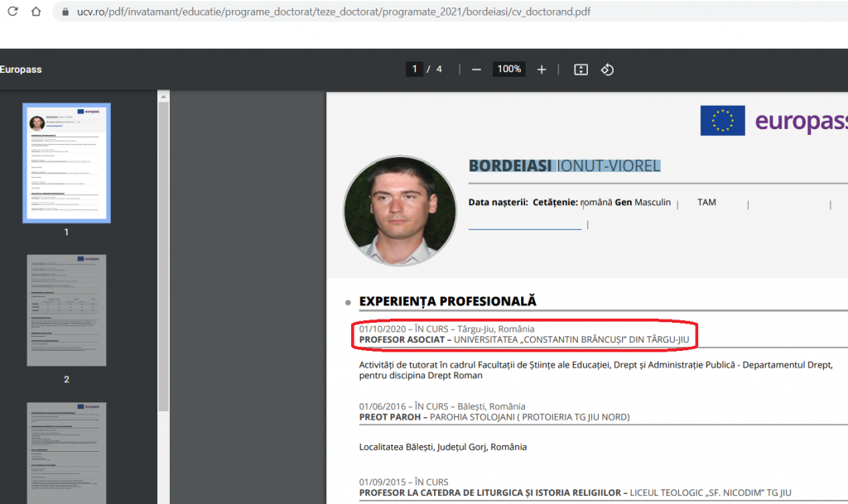The image size is (848, 504).
Task: Click the Cetățenie label
Action: (x=556, y=203)
